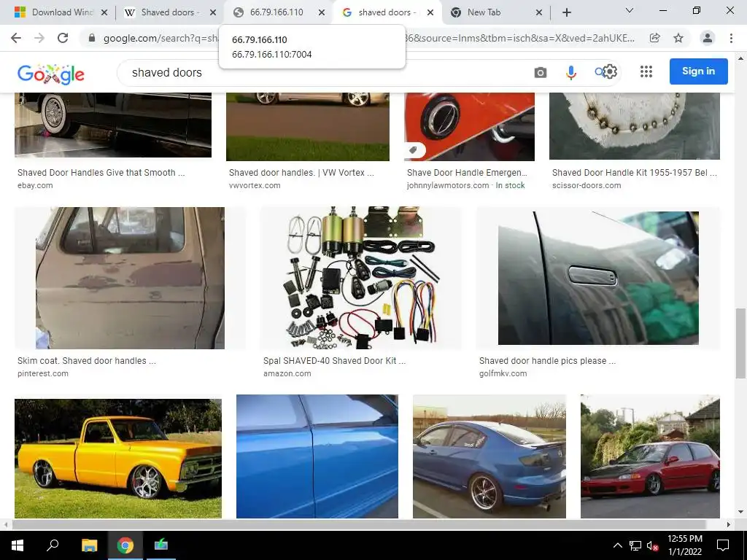Open tab search dropdown chevron

630,10
